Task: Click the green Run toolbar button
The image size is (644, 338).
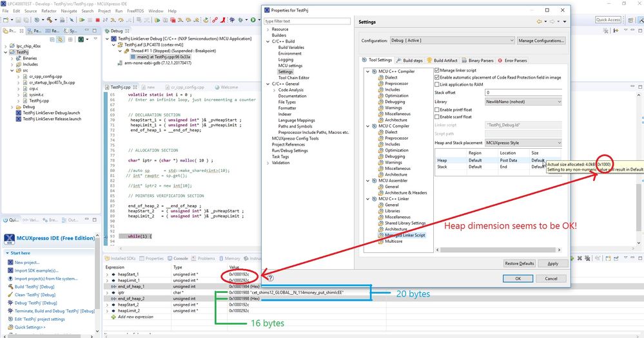Action: click(x=253, y=20)
